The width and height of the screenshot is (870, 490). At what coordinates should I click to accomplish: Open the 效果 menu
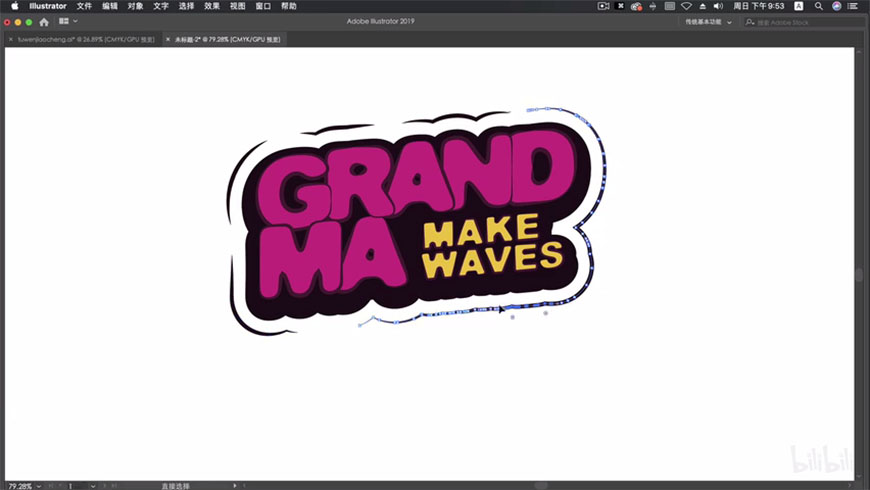[x=212, y=6]
